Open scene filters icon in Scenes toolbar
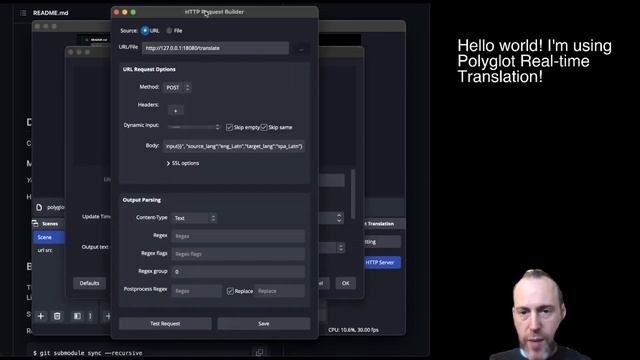This screenshot has width=640, height=360. click(77, 316)
